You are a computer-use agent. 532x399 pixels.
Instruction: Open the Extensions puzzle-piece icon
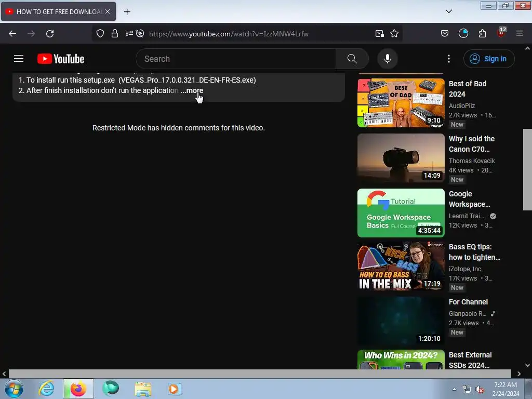click(482, 33)
